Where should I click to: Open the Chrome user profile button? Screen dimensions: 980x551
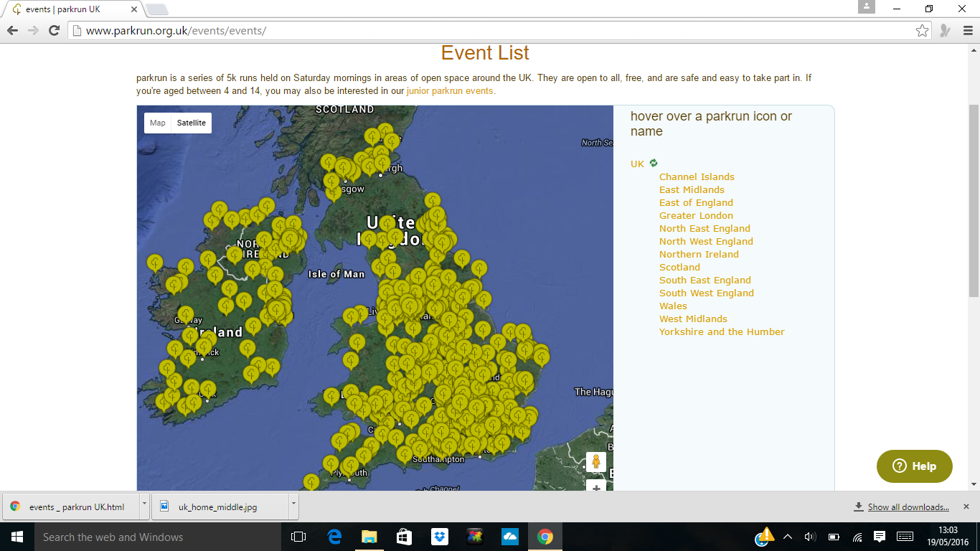[867, 7]
